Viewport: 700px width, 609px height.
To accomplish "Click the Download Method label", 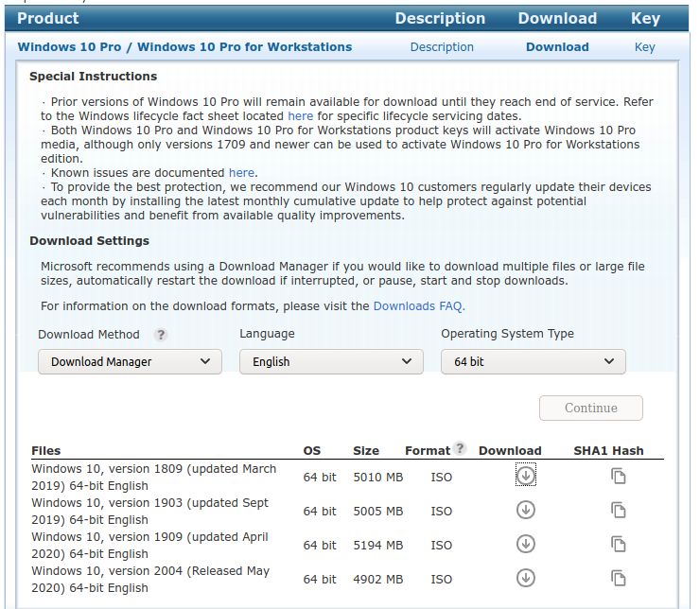I will click(89, 335).
